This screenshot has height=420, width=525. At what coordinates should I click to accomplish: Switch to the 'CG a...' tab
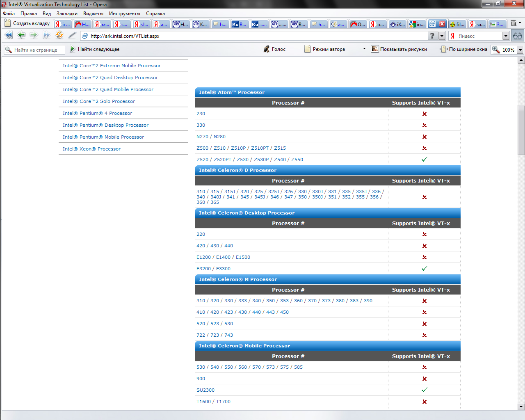[338, 24]
